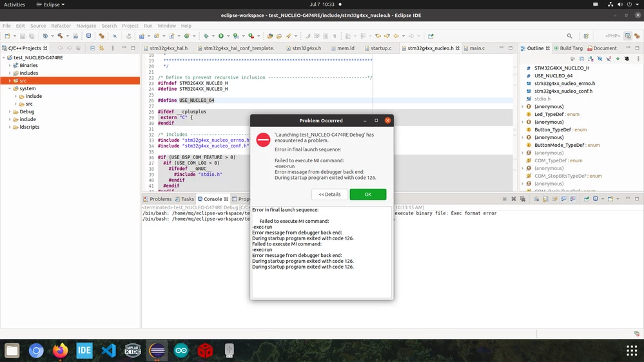Open Arduino IDE from the dock
The height and width of the screenshot is (362, 644).
181,350
